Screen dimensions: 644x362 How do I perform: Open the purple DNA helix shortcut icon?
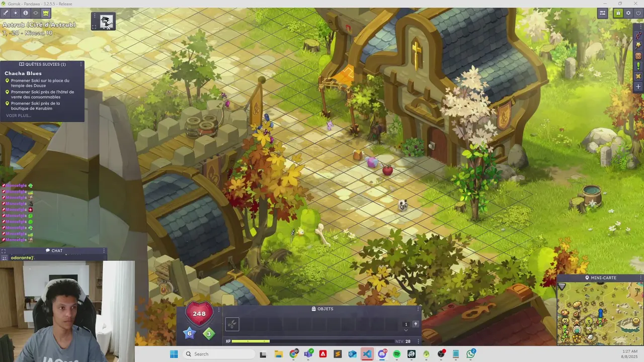638,36
